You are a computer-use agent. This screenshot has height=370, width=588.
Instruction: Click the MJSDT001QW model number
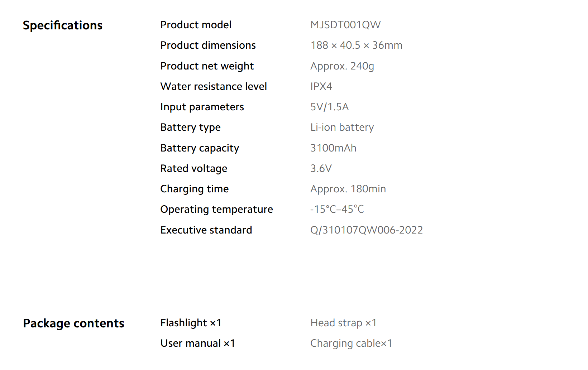tap(345, 25)
